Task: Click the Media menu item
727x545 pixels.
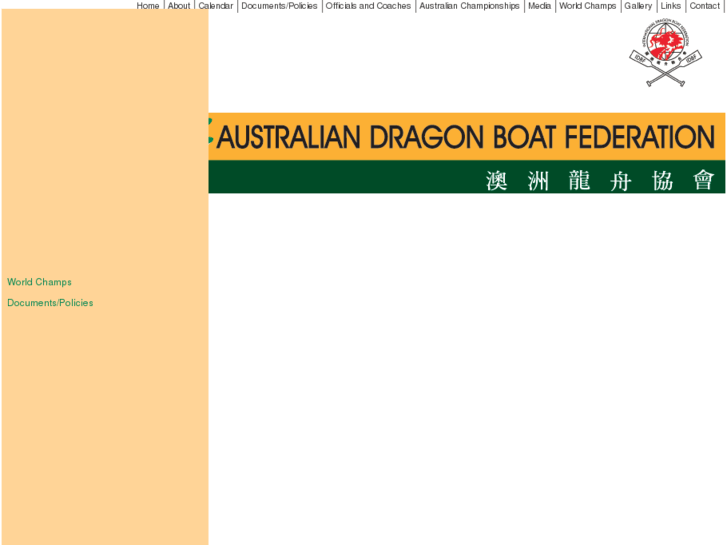Action: click(539, 6)
